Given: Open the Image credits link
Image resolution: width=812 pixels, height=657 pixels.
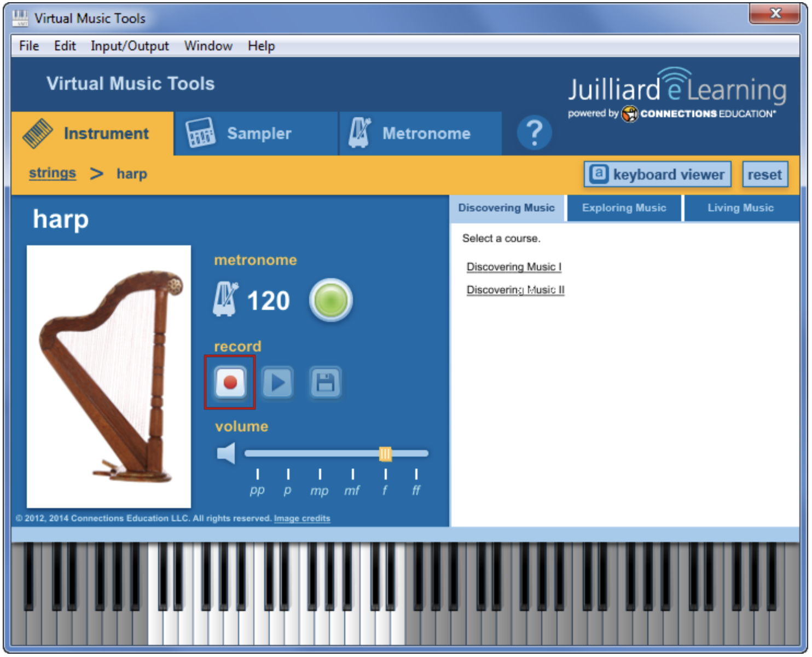Looking at the screenshot, I should tap(302, 518).
